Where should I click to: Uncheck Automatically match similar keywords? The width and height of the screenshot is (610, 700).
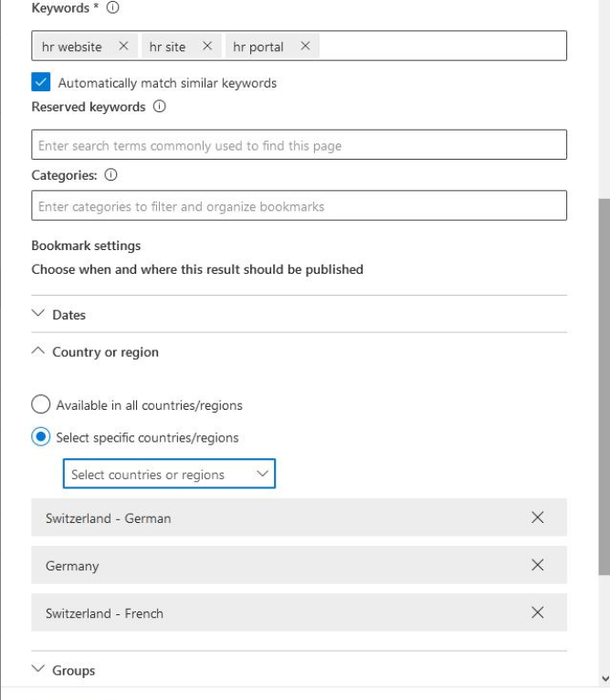41,82
